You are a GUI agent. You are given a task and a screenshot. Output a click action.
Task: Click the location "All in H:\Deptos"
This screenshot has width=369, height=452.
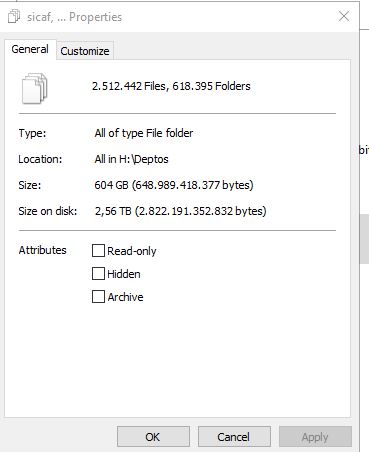coord(131,159)
